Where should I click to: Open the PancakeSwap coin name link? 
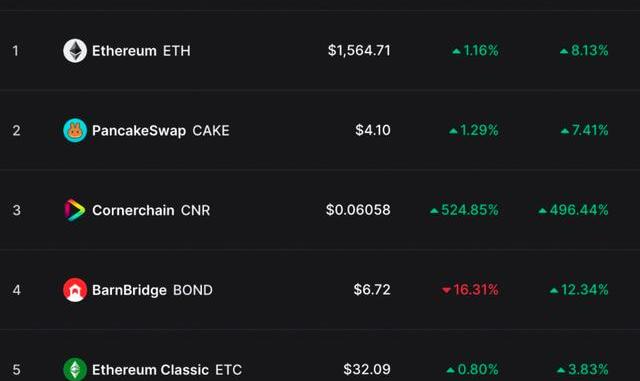pos(139,131)
